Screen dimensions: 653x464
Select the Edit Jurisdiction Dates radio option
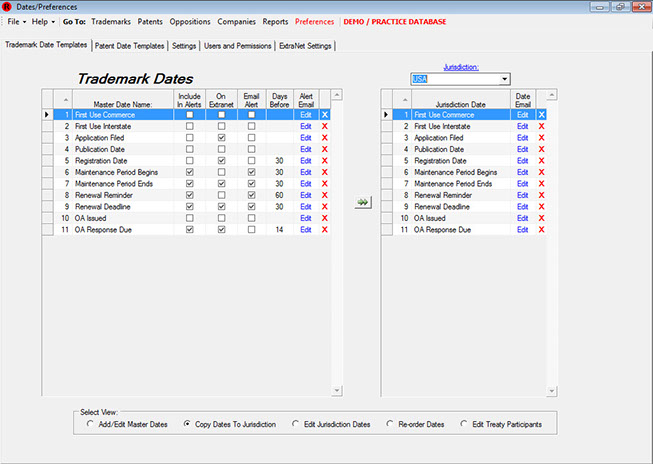(296, 424)
